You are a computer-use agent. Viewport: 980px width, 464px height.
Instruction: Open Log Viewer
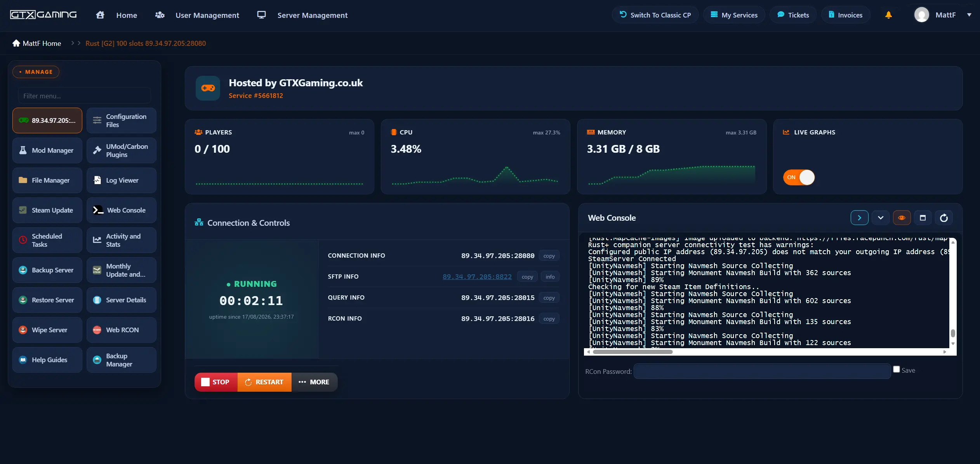click(x=122, y=180)
